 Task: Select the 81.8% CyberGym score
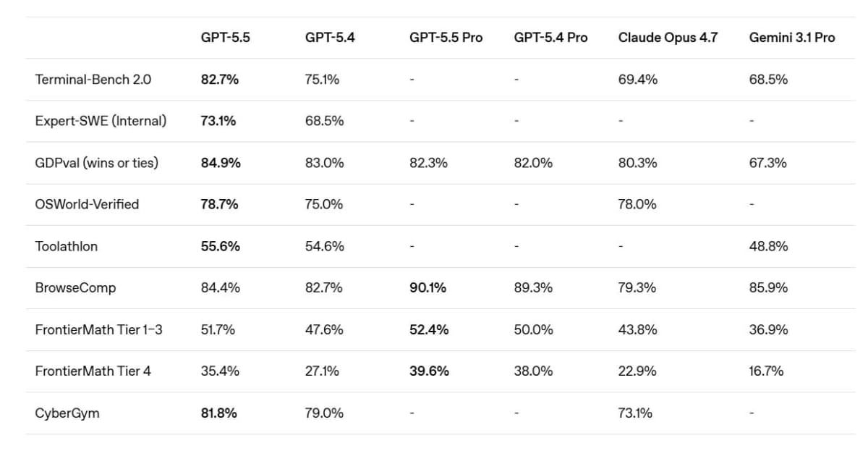(x=218, y=413)
